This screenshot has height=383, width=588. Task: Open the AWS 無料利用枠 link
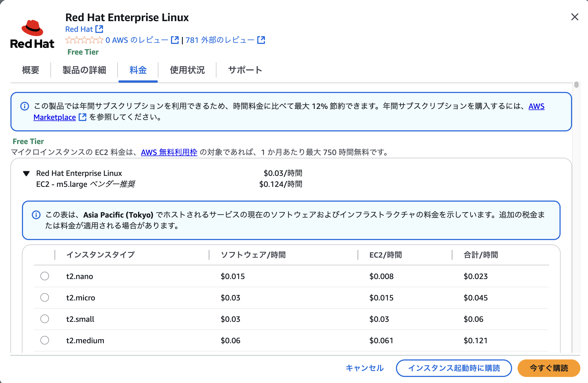pos(169,152)
